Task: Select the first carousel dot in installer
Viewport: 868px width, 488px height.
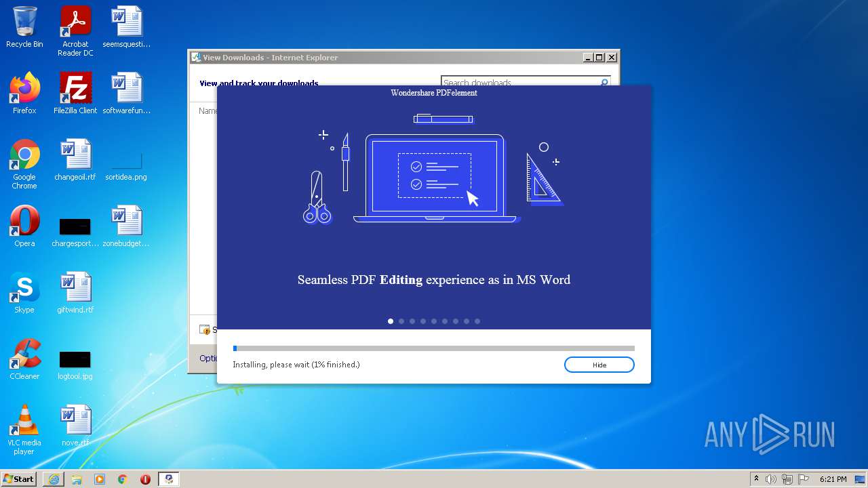Action: [x=391, y=321]
